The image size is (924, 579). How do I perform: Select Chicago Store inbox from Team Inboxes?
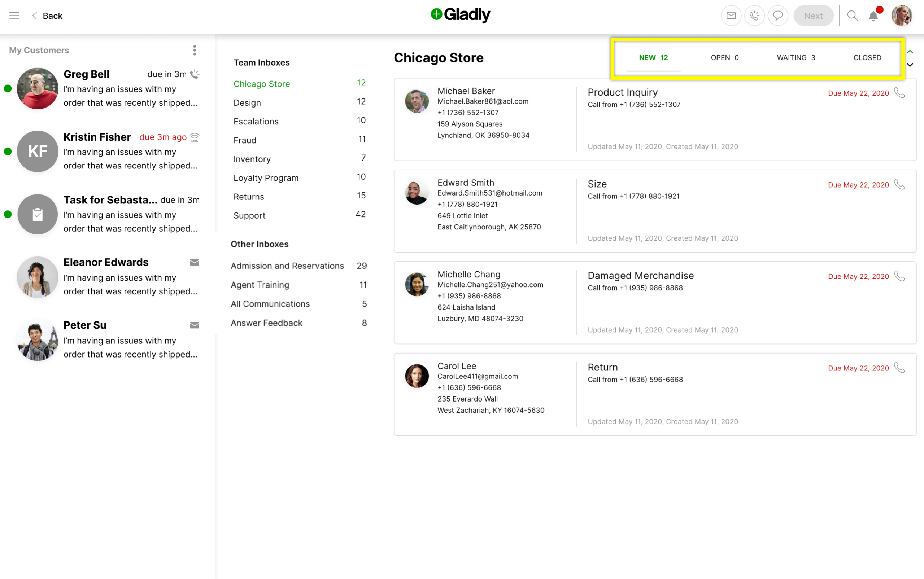[x=263, y=83]
